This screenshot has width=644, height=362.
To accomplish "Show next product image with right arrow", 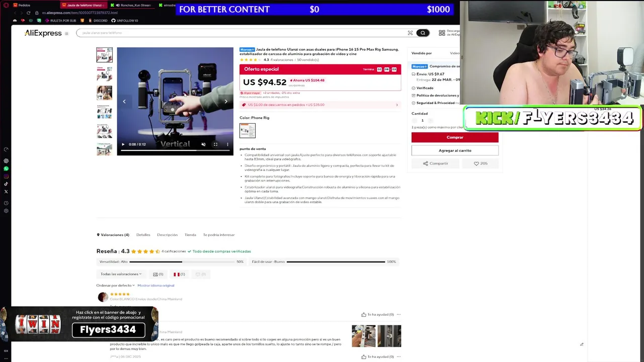I will pos(225,102).
